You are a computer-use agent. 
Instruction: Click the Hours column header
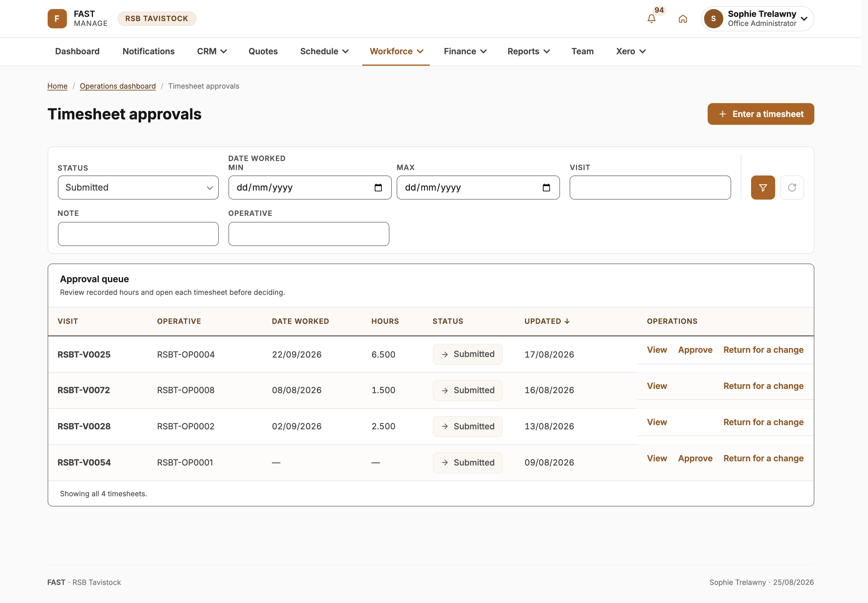coord(385,321)
